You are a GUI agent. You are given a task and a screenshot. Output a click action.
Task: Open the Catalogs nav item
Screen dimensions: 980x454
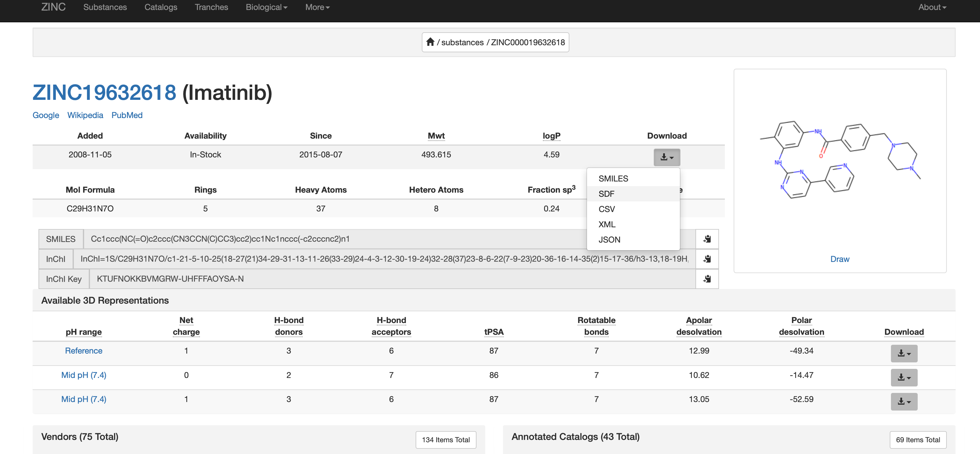coord(160,7)
